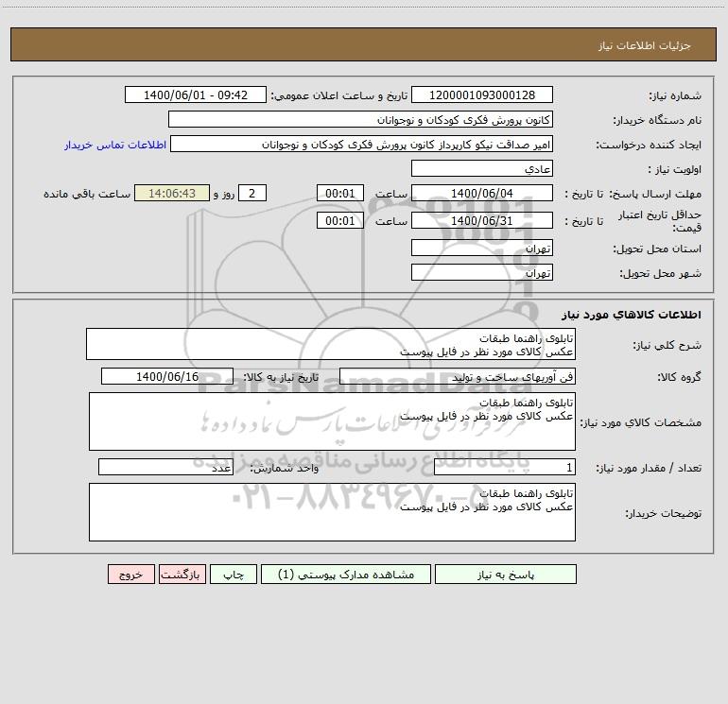Click the 'بازگشت' back button
This screenshot has height=704, width=728.
click(x=182, y=575)
